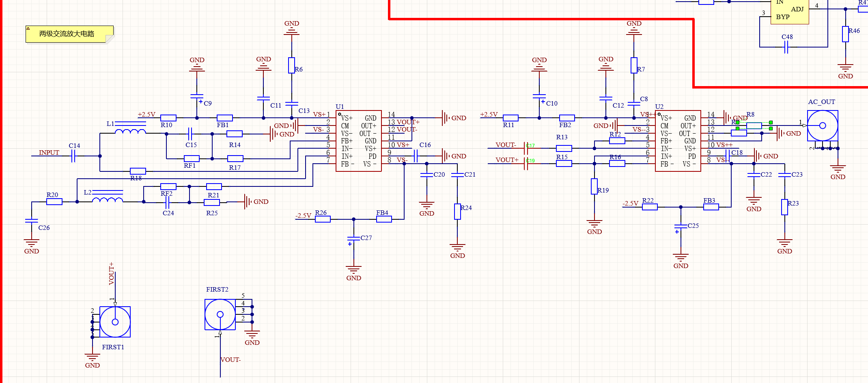This screenshot has height=383, width=868.
Task: Click resistor R24 symbol
Action: [457, 212]
